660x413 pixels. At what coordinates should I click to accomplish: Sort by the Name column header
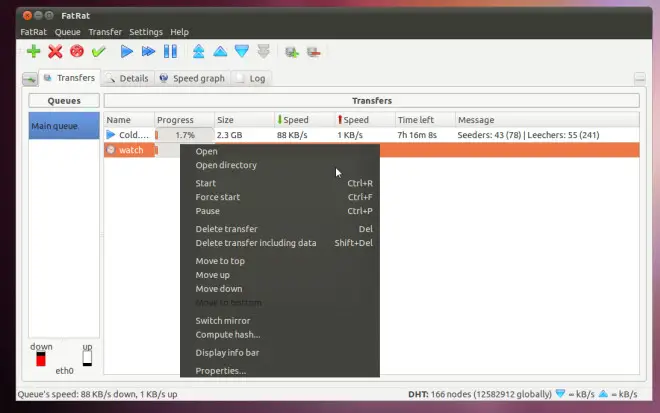pos(129,120)
